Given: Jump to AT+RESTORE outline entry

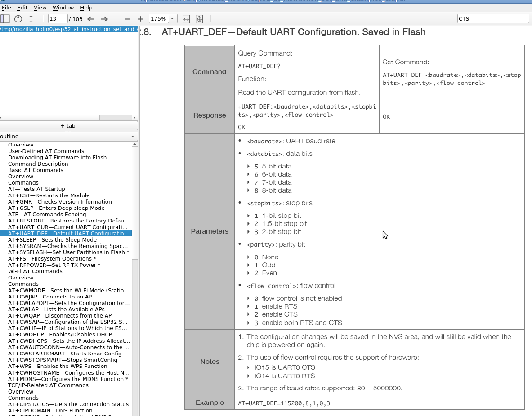Looking at the screenshot, I should tap(68, 221).
